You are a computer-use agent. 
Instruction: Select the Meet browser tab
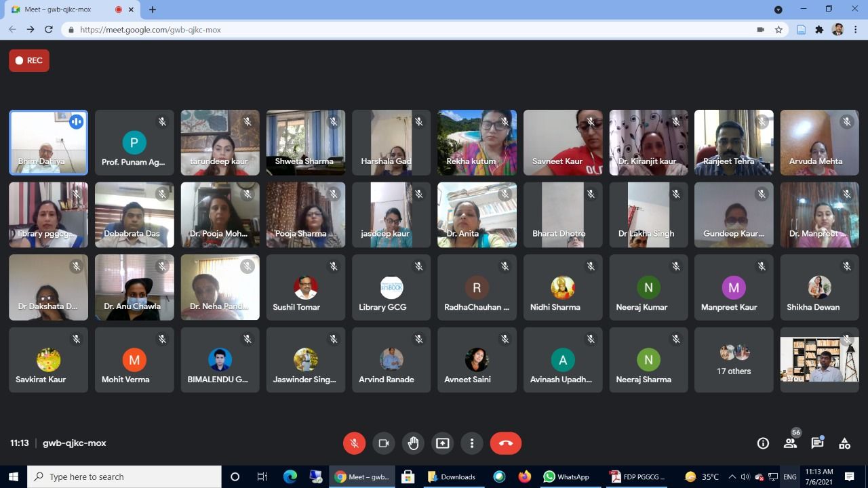click(x=61, y=9)
